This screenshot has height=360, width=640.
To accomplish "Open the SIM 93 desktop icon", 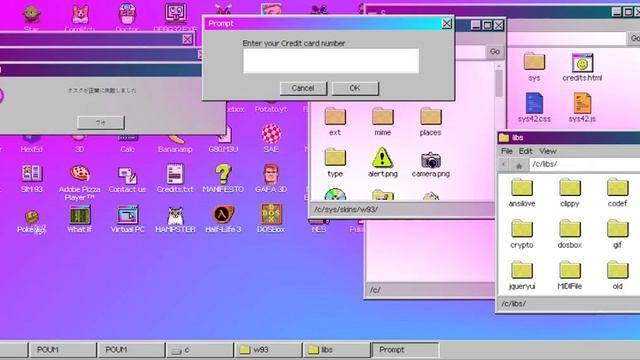I will [x=31, y=179].
